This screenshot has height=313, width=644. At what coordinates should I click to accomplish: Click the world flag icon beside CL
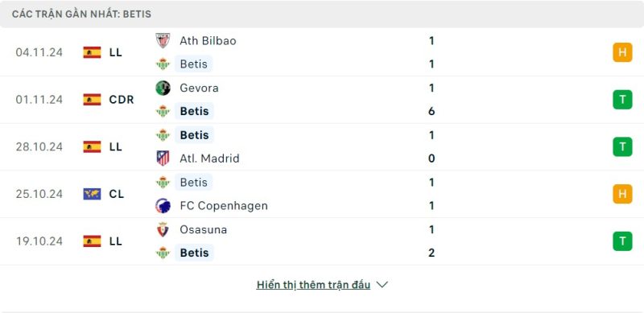(x=92, y=194)
